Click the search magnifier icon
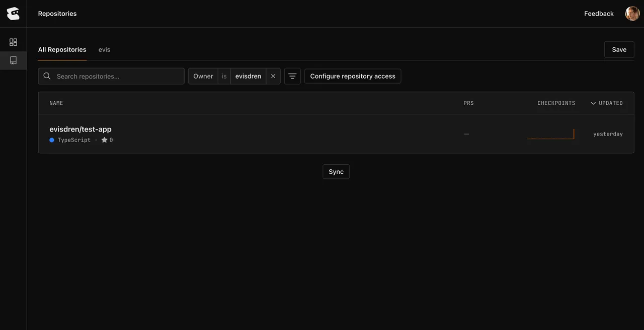This screenshot has width=644, height=330. [x=47, y=76]
